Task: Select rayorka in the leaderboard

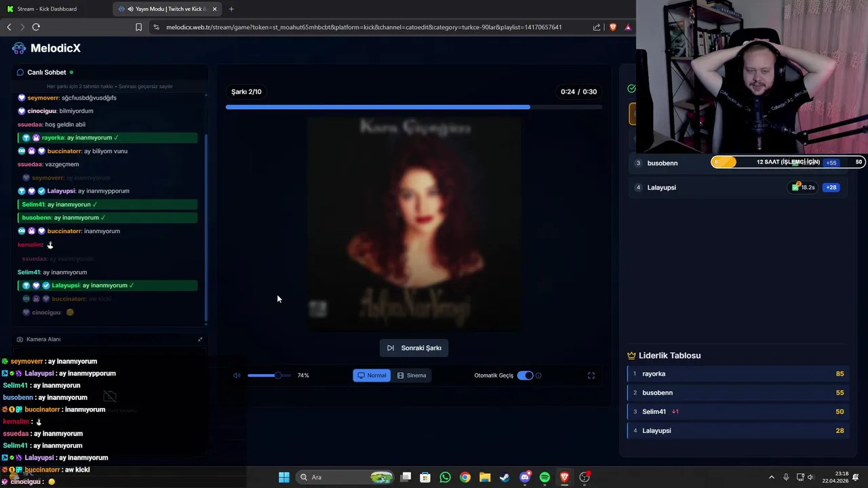Action: click(x=738, y=374)
